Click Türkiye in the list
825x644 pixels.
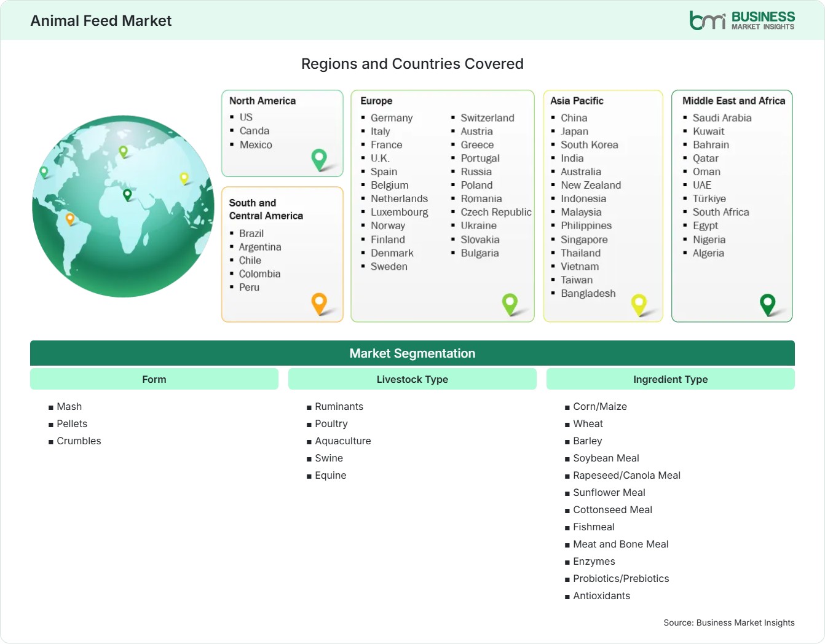point(709,199)
